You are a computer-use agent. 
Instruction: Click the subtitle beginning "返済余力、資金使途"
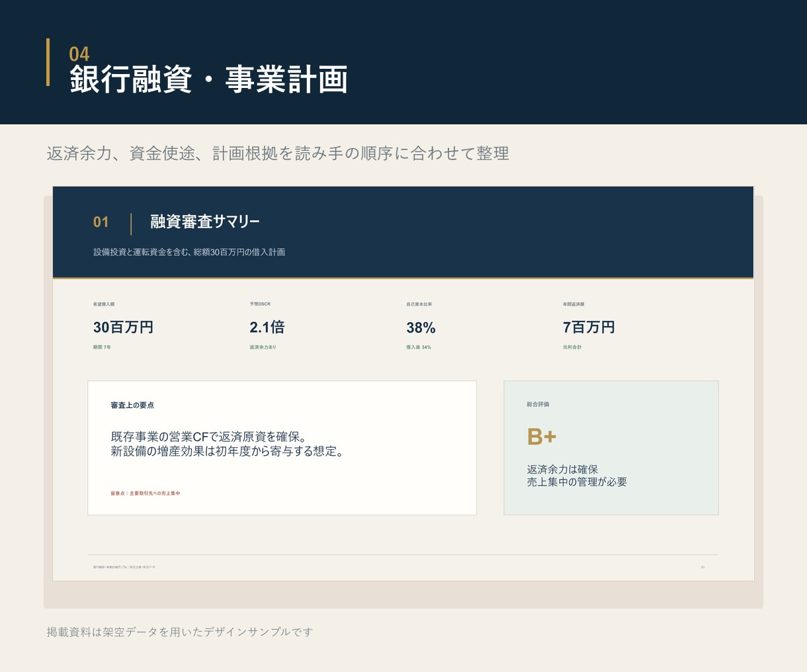click(x=278, y=153)
